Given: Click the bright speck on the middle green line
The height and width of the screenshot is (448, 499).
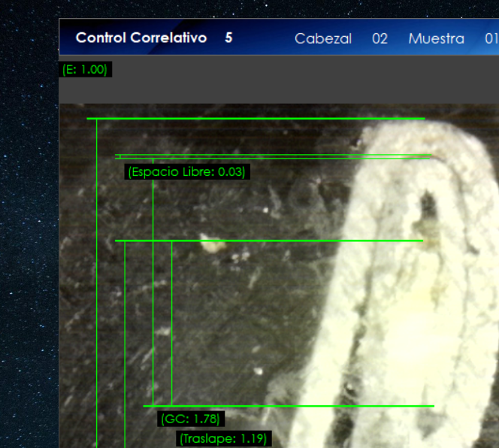Looking at the screenshot, I should coord(209,243).
